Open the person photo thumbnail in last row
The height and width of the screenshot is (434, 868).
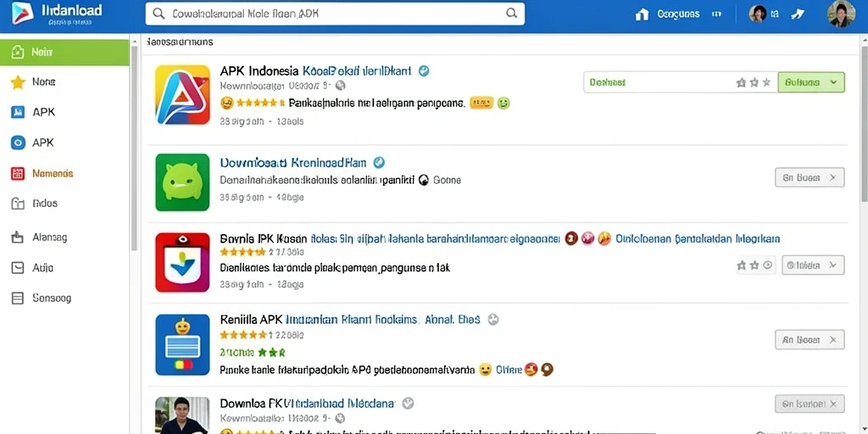tap(183, 415)
